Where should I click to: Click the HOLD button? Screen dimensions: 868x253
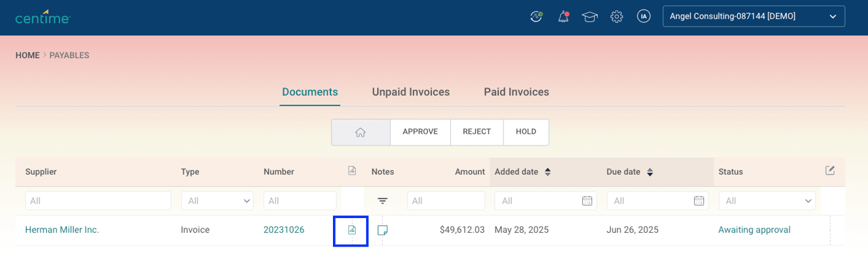[x=526, y=132]
